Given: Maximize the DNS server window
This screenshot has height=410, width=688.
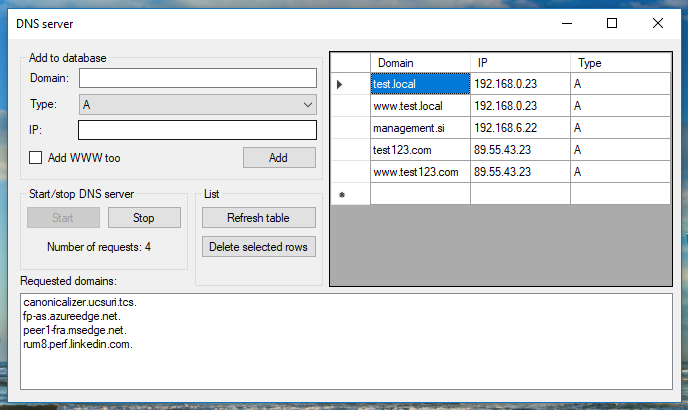Looking at the screenshot, I should 612,22.
